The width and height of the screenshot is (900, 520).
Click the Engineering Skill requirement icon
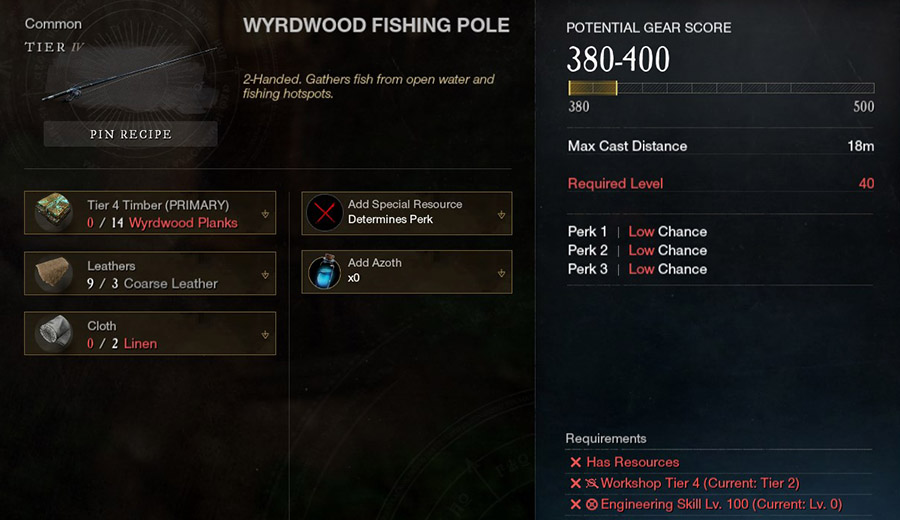591,505
